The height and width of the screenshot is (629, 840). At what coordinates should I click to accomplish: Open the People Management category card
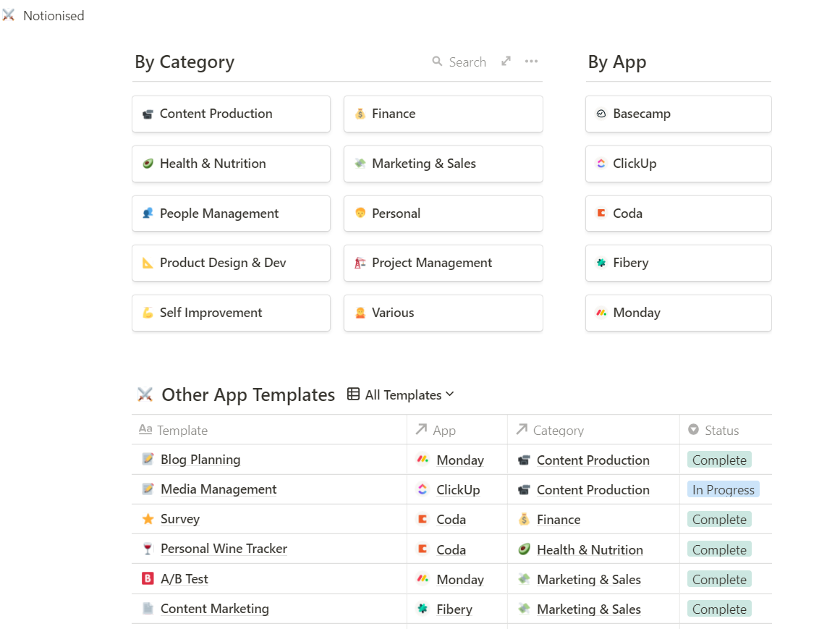[x=231, y=214]
